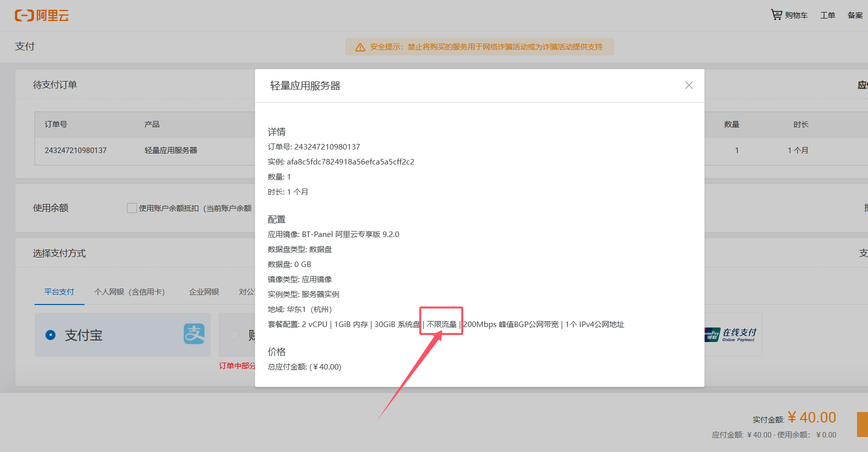Viewport: 868px width, 452px height.
Task: Open the 备案 menu item
Action: [855, 15]
